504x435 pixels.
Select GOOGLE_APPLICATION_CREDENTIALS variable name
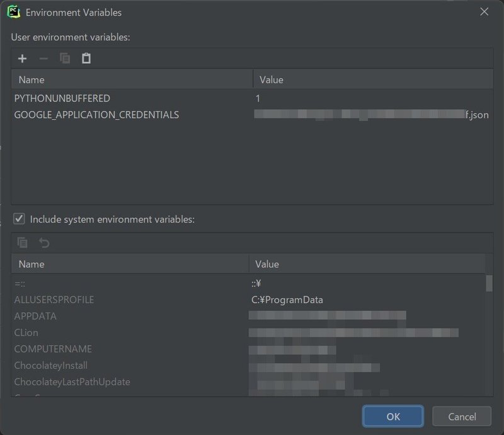96,115
